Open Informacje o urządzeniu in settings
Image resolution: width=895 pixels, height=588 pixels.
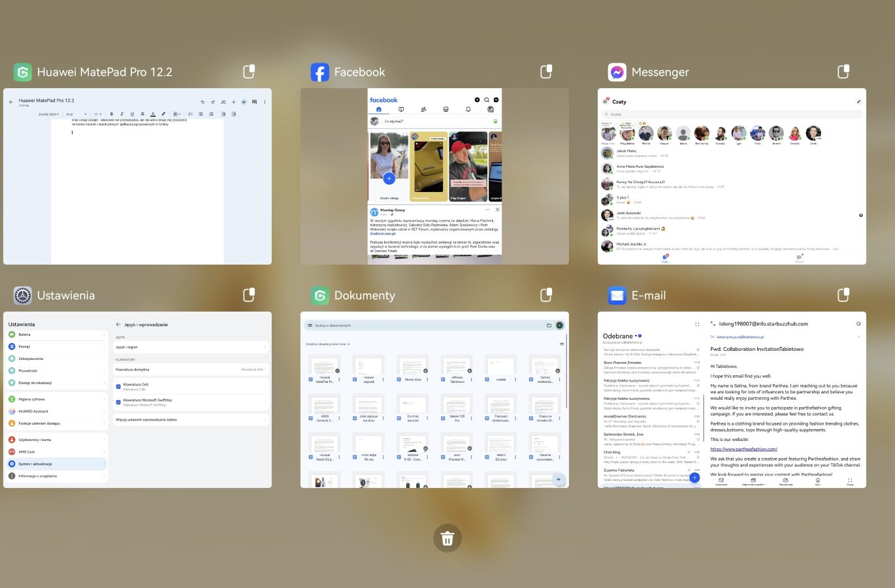57,476
